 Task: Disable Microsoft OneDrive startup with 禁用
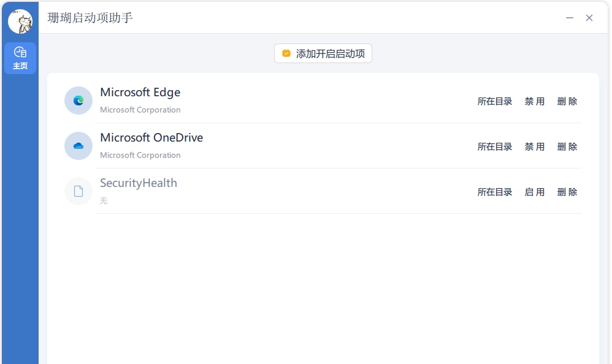tap(535, 147)
